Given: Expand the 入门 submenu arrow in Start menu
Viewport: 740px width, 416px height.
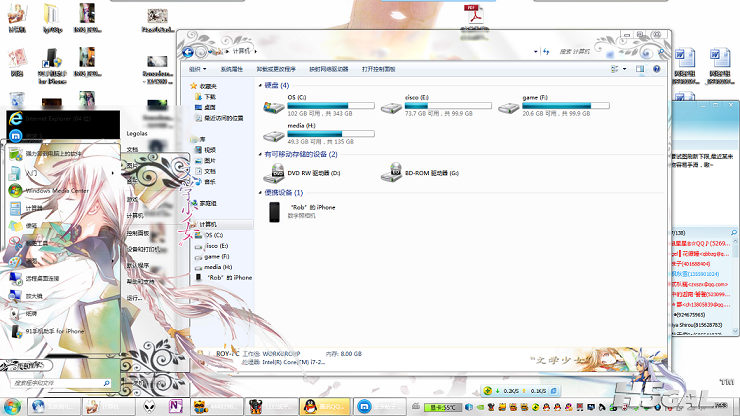Looking at the screenshot, I should pos(113,173).
